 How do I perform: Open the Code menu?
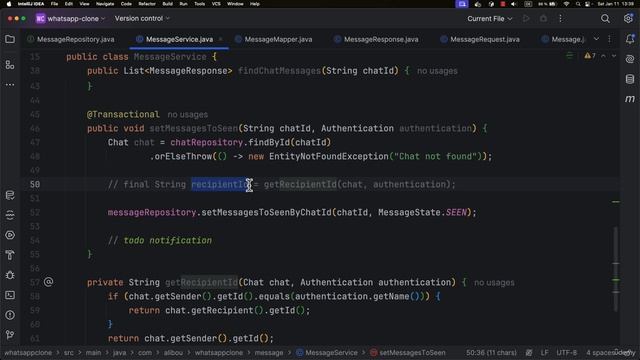point(126,4)
